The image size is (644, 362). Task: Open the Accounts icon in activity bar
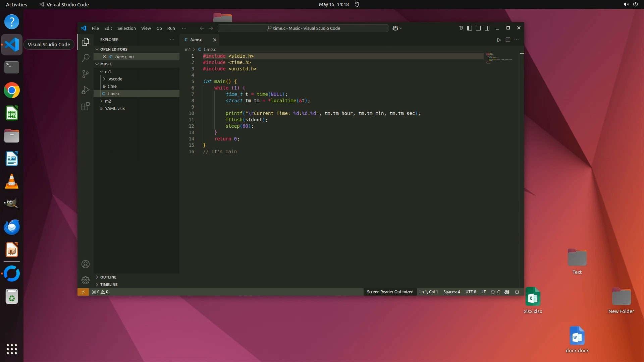[86, 264]
